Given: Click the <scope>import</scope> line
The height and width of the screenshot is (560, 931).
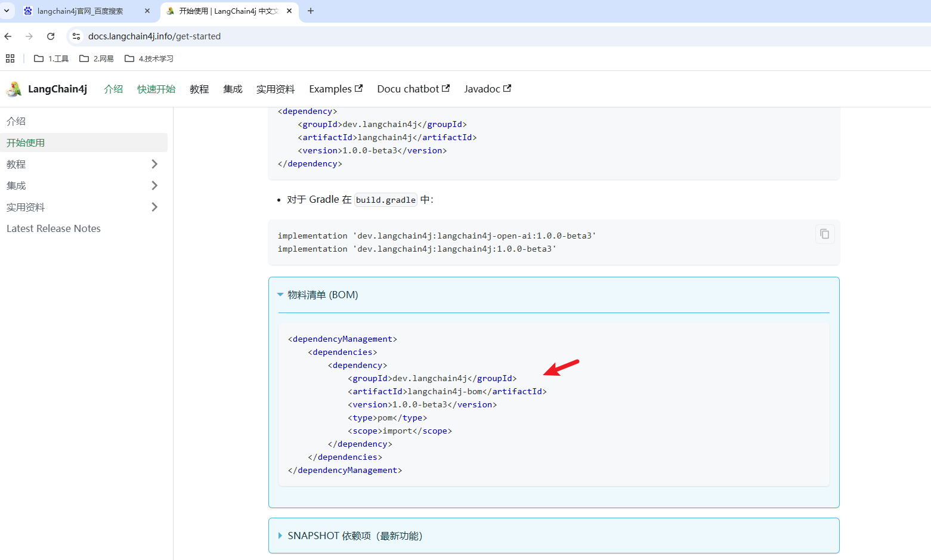Looking at the screenshot, I should (x=400, y=431).
